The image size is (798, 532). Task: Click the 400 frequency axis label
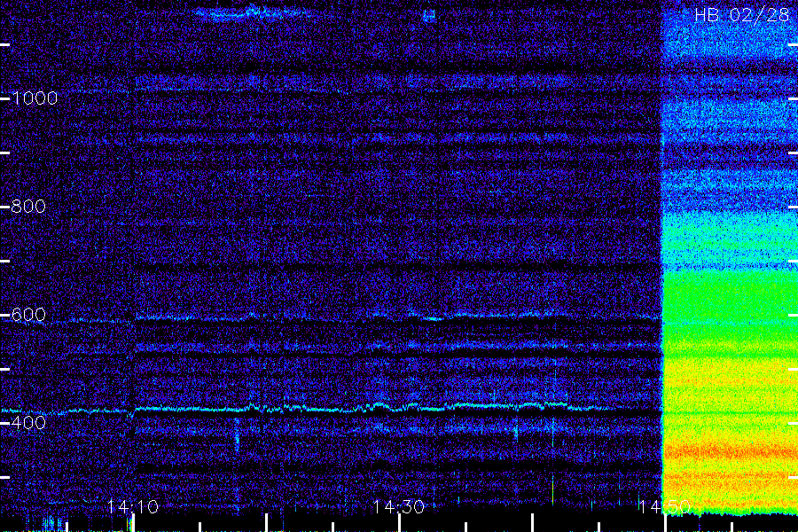tap(28, 422)
